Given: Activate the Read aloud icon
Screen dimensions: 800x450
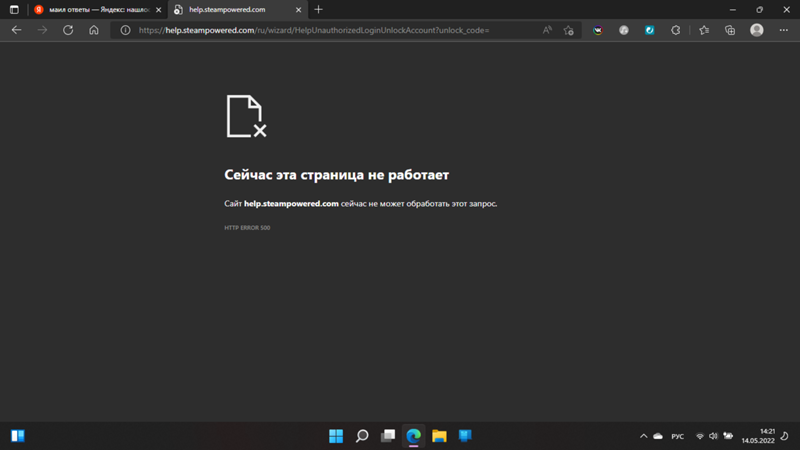Looking at the screenshot, I should coord(547,30).
